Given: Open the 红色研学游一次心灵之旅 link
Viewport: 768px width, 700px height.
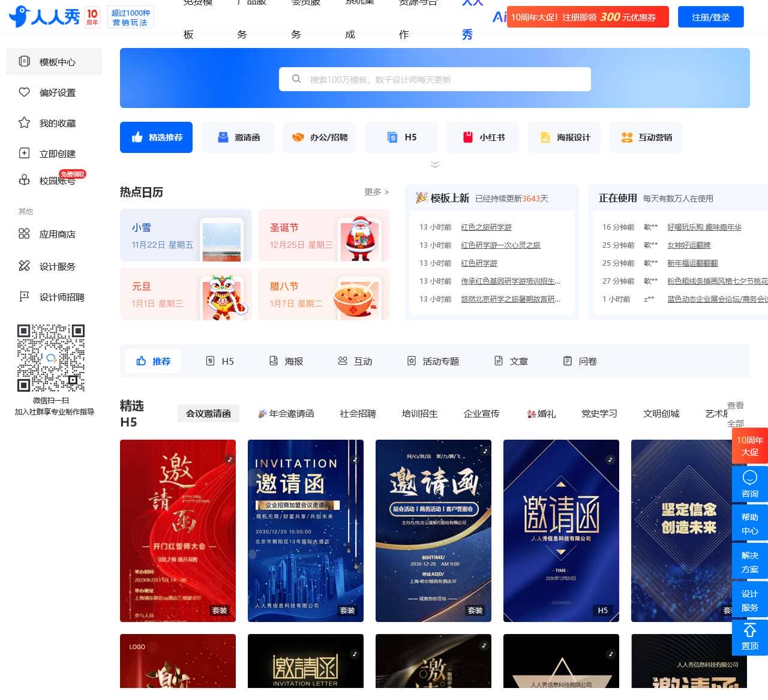Looking at the screenshot, I should [x=500, y=245].
